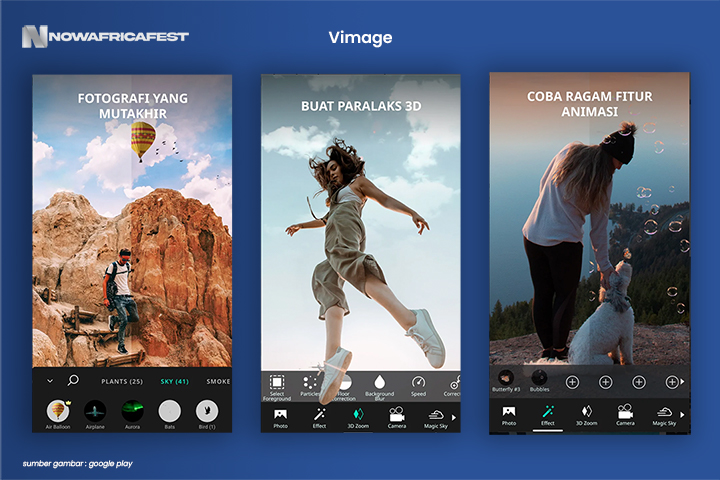Viewport: 720px width, 480px height.
Task: Tap highlighted 3D Zoom in Buat Paralaks 3D screen
Action: (x=358, y=414)
